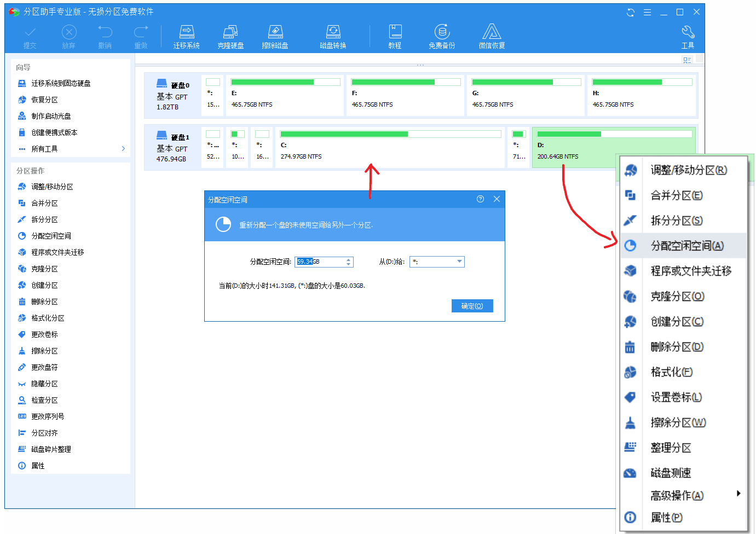Viewport: 756px width, 534px height.
Task: Select the E: 465.75GB NTFS partition
Action: coord(285,95)
